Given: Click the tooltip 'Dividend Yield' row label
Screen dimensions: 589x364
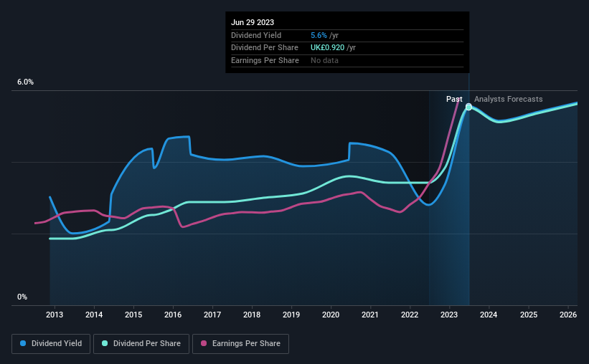Looking at the screenshot, I should [256, 35].
